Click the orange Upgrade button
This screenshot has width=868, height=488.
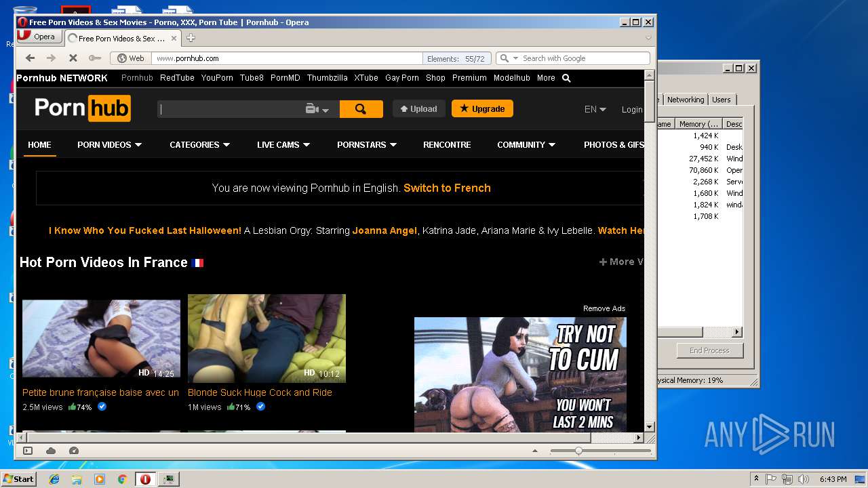coord(482,108)
